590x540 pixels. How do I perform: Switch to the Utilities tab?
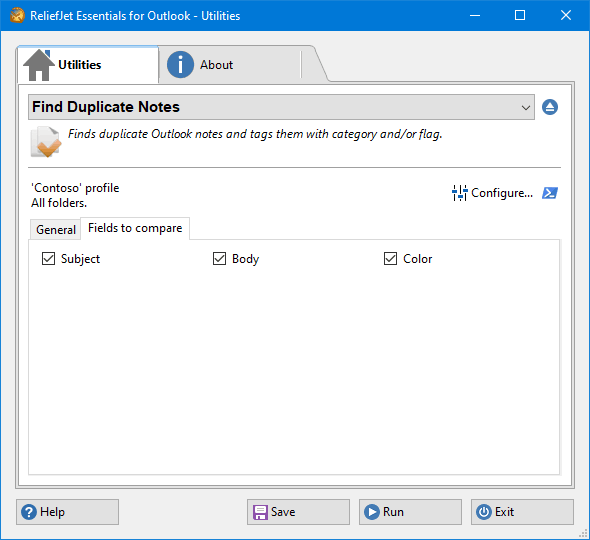[88, 65]
